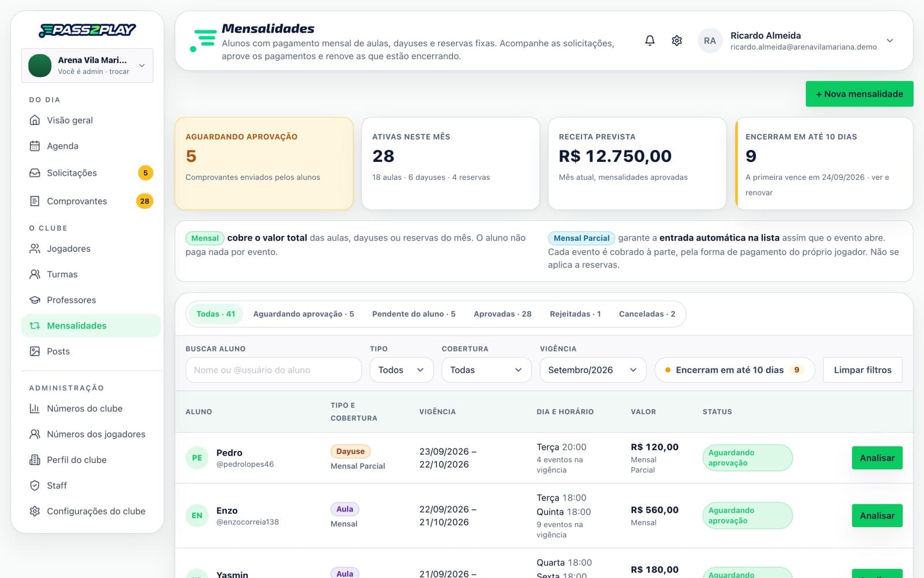Click the RA user avatar
This screenshot has width=924, height=578.
[x=710, y=40]
